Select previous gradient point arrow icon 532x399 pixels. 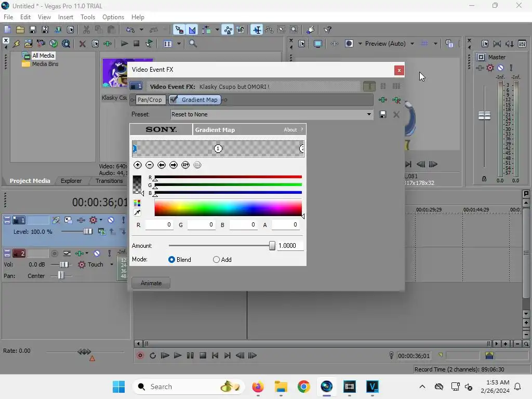coord(162,165)
